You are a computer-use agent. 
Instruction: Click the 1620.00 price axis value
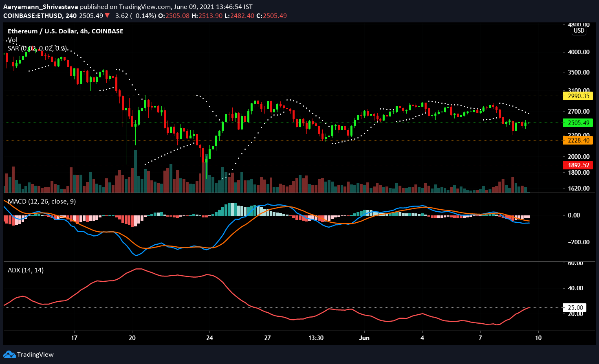pos(579,189)
